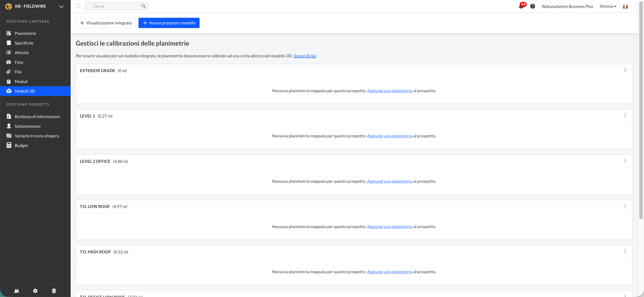Viewport: 644px width, 297px height.
Task: Click the trash bin icon in sidebar
Action: click(54, 291)
